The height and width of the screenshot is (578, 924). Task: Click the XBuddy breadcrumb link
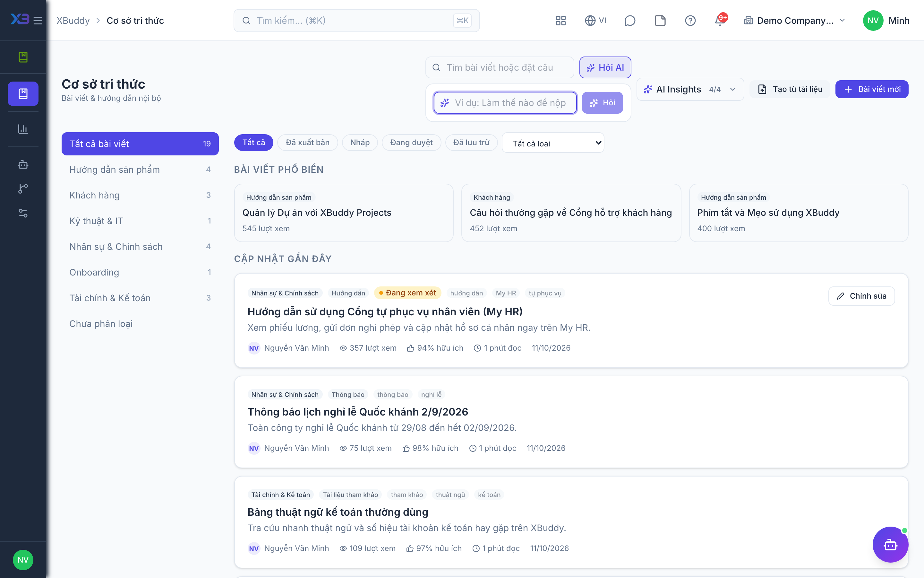[73, 20]
